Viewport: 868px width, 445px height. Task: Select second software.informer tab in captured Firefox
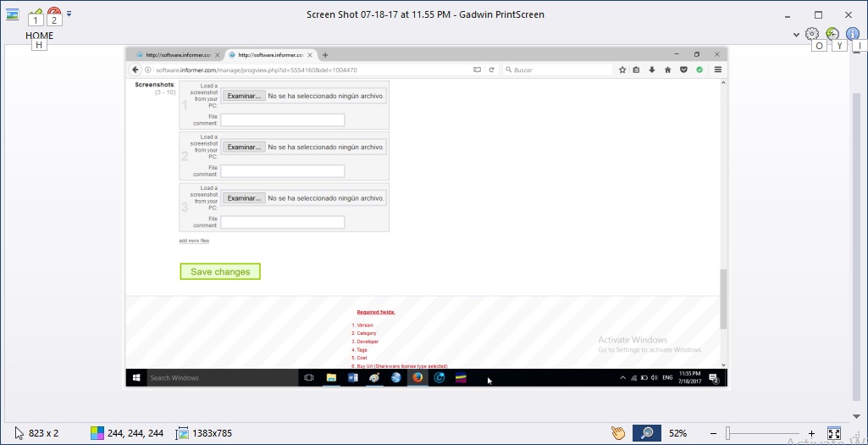tap(271, 55)
